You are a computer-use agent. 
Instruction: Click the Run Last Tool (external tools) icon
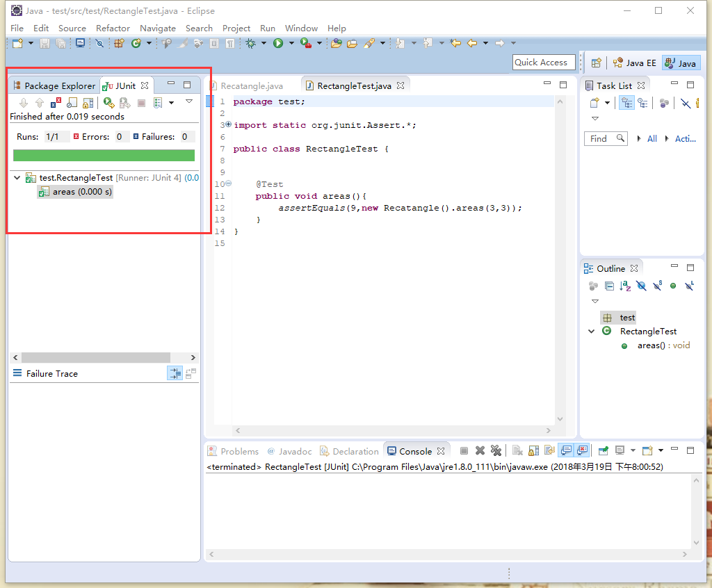point(306,43)
